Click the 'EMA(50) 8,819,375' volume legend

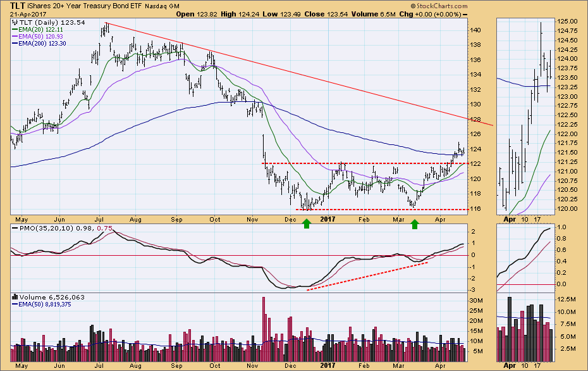42,304
